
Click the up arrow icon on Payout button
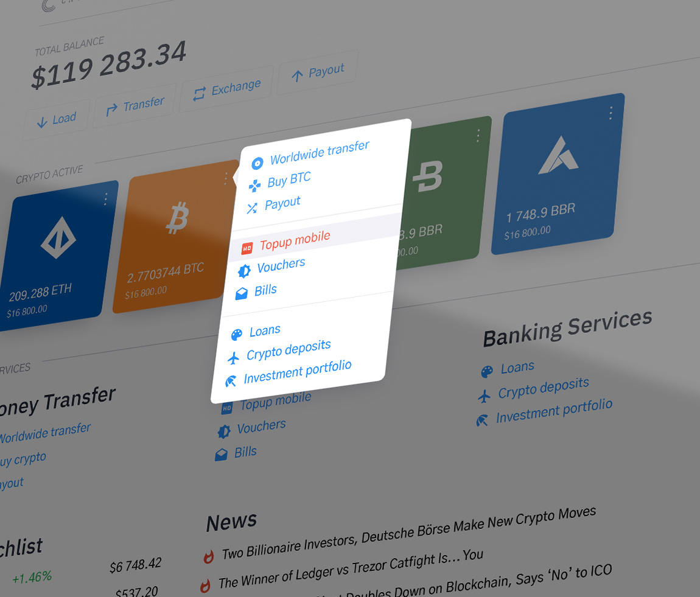297,76
